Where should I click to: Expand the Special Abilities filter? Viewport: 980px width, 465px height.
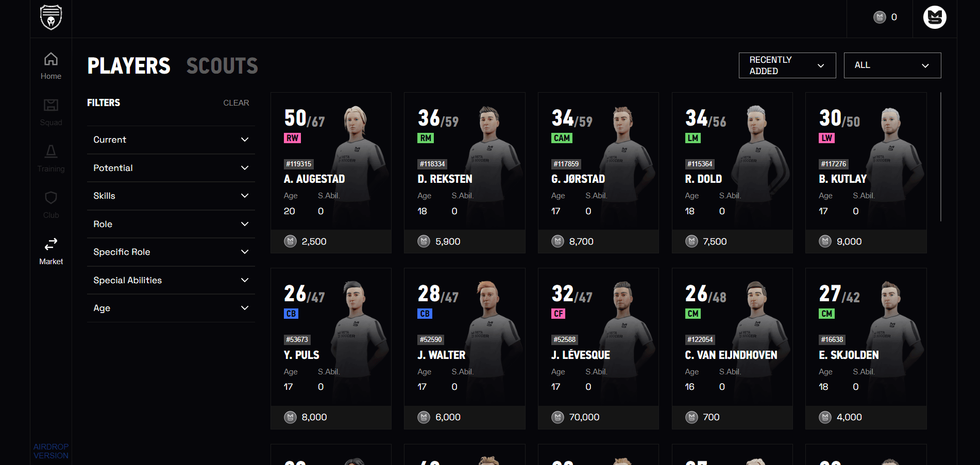coord(171,280)
